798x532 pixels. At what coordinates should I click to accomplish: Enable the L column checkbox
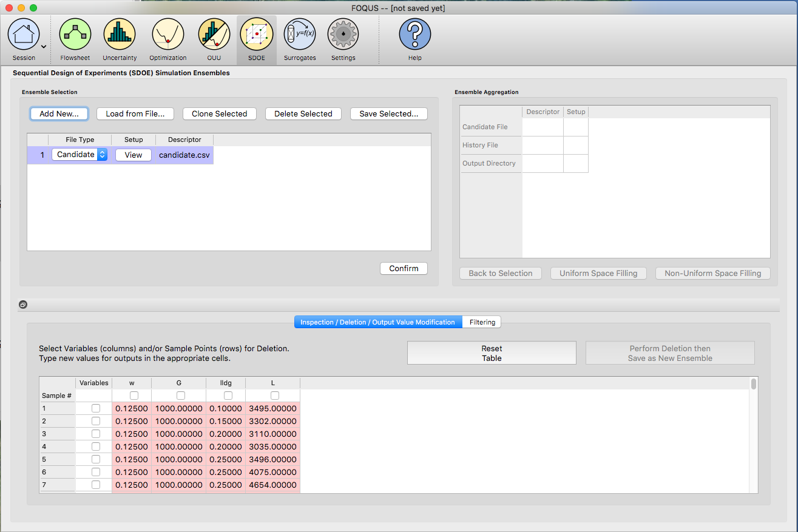point(275,396)
